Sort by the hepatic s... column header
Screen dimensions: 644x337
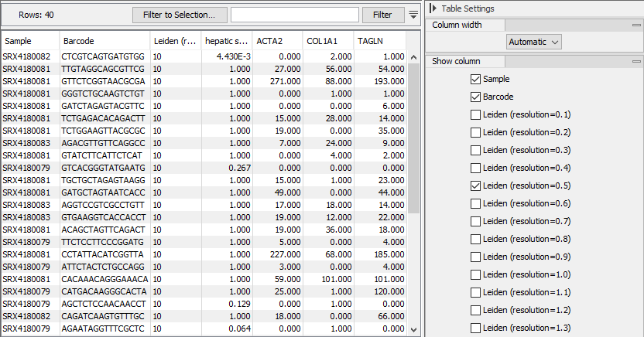tap(227, 41)
